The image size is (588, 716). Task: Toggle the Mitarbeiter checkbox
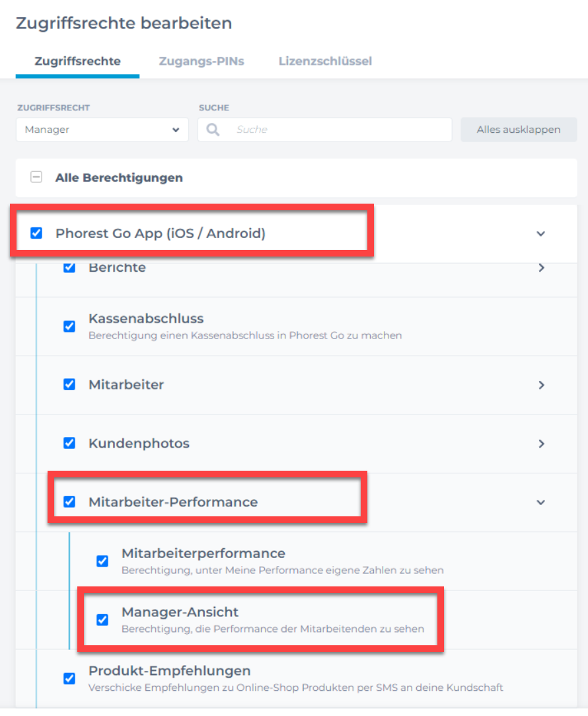pos(69,385)
